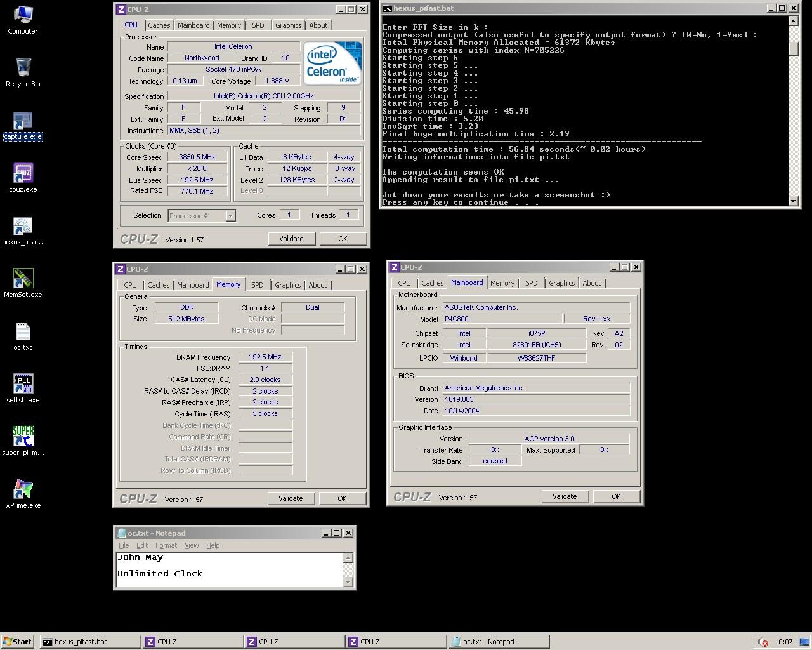Viewport: 812px width, 650px height.
Task: Click the Core Voltage value 1.888 V
Action: (277, 81)
